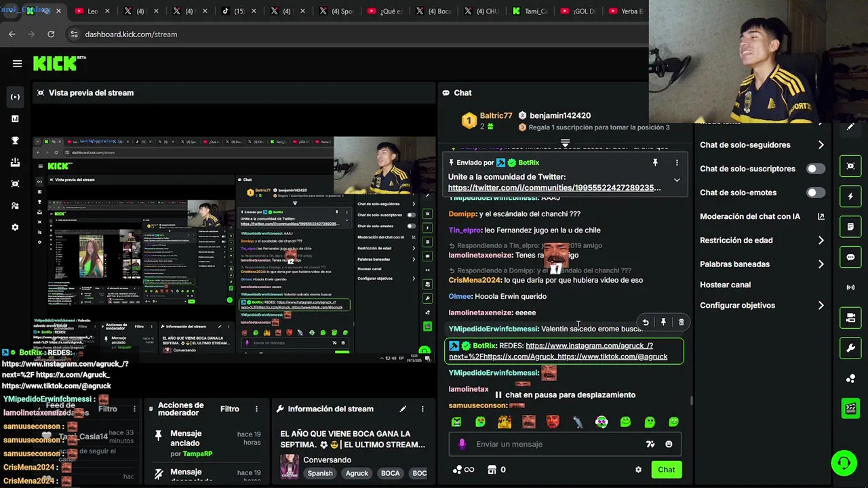The width and height of the screenshot is (868, 488).
Task: Click the TampaRP name under Mensaje anclado
Action: [x=197, y=453]
